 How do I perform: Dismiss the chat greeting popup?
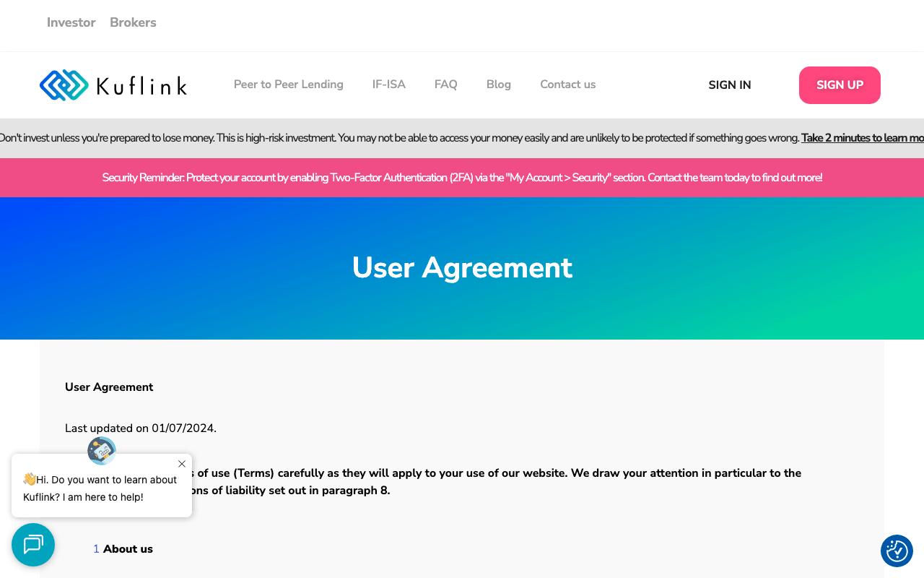[181, 464]
